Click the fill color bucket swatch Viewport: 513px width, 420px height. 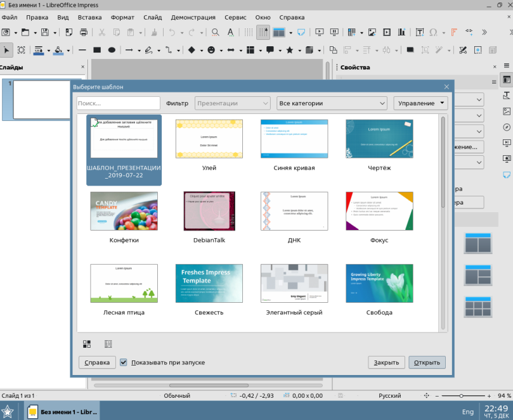tap(58, 50)
